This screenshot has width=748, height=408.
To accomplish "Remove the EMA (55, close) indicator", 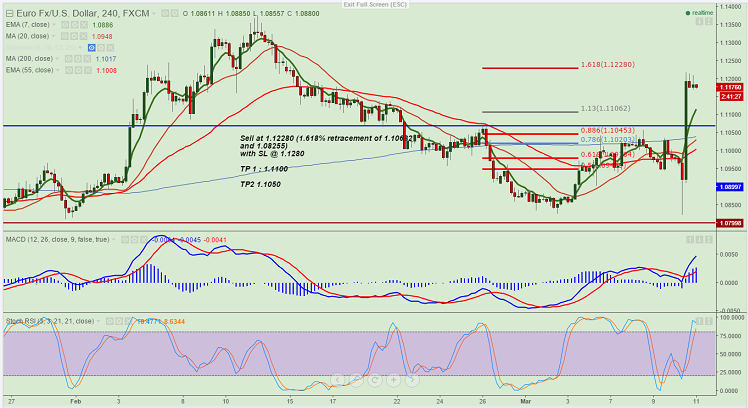I will [87, 70].
